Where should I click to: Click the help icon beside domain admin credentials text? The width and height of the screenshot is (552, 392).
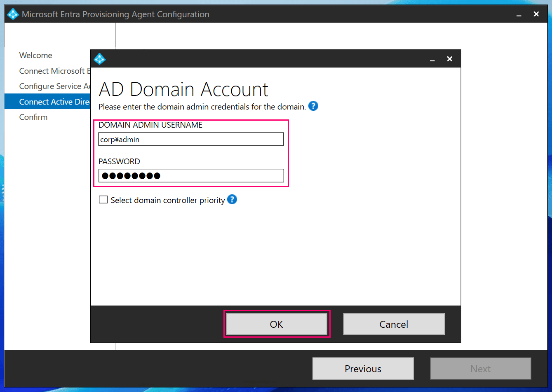[x=313, y=106]
